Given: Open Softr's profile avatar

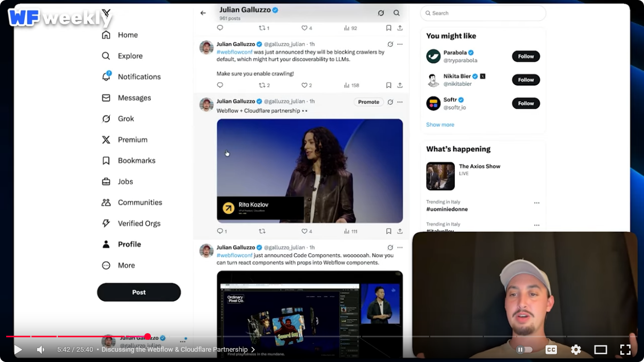Looking at the screenshot, I should (433, 103).
